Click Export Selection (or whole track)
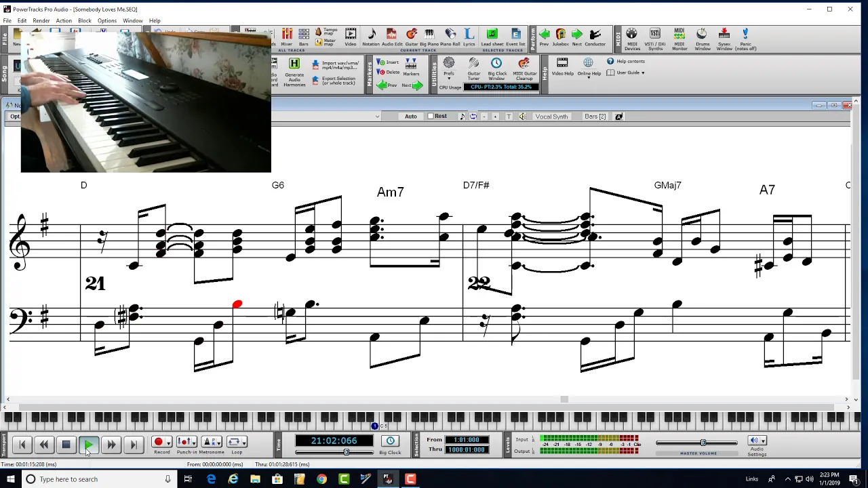 tap(334, 81)
